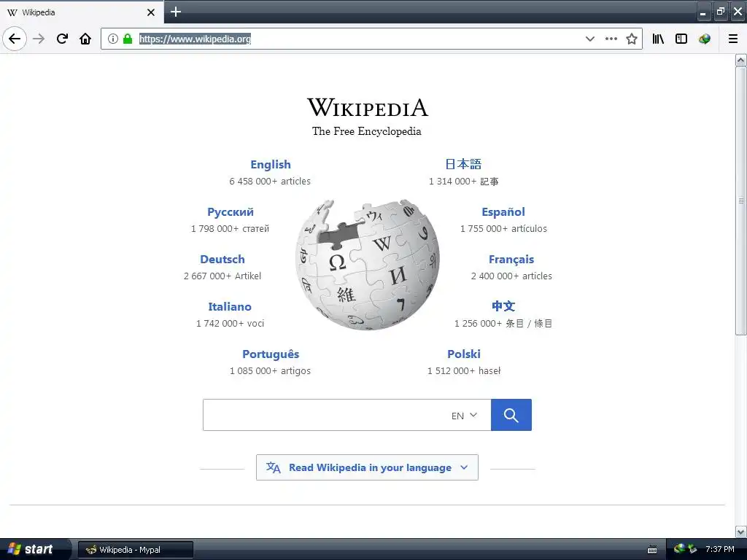Click the Wikipedia globe logo image
Image resolution: width=747 pixels, height=560 pixels.
[x=368, y=265]
